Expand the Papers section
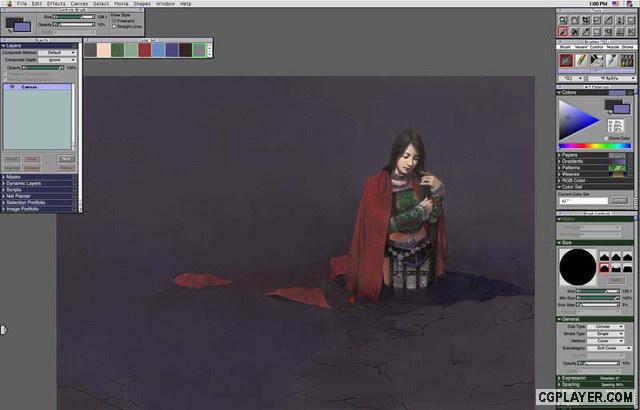 (559, 155)
